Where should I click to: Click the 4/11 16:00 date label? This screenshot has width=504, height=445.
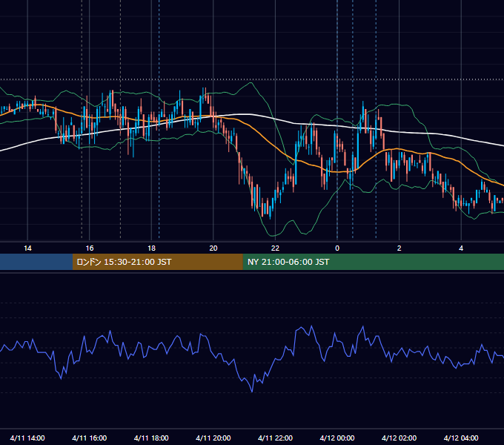90,438
